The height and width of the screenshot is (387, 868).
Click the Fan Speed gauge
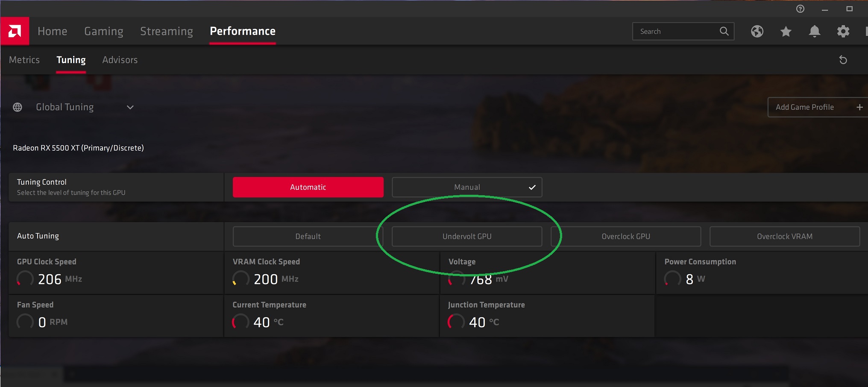(25, 322)
